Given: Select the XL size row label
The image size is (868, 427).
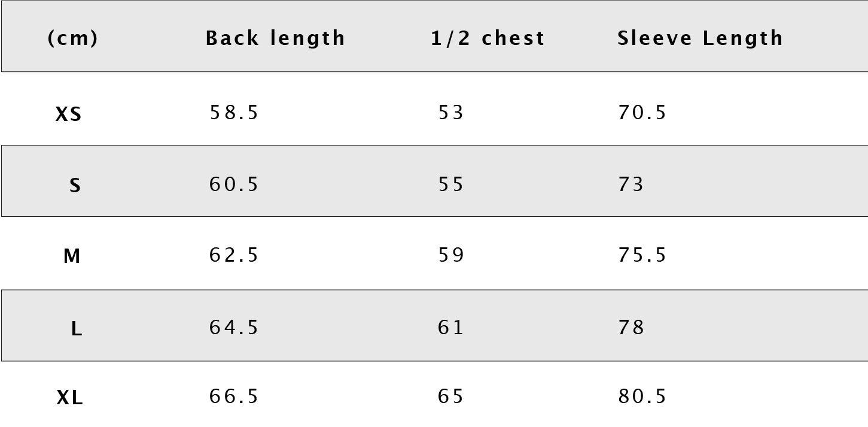Looking at the screenshot, I should click(69, 398).
